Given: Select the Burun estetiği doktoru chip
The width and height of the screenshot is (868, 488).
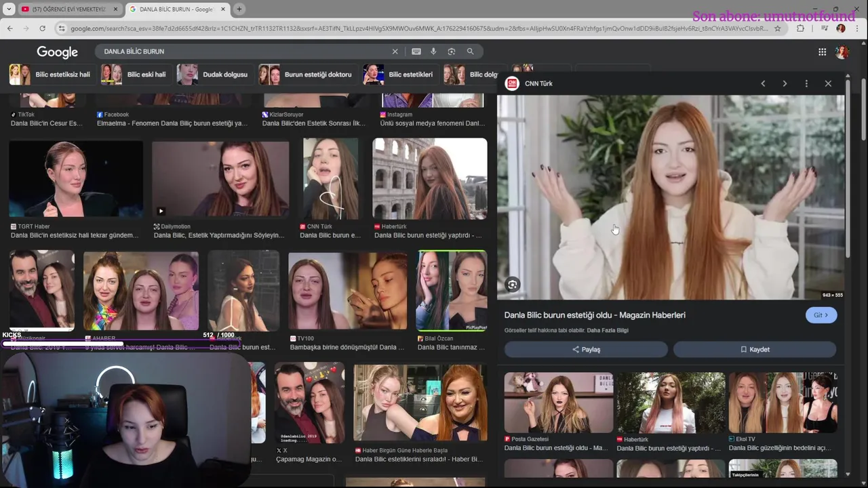Looking at the screenshot, I should tap(307, 75).
